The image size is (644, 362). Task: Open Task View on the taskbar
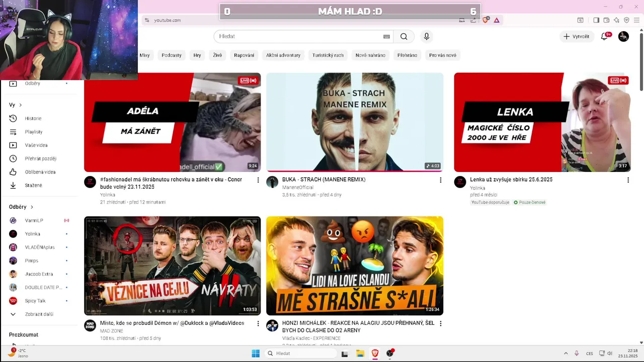click(345, 353)
